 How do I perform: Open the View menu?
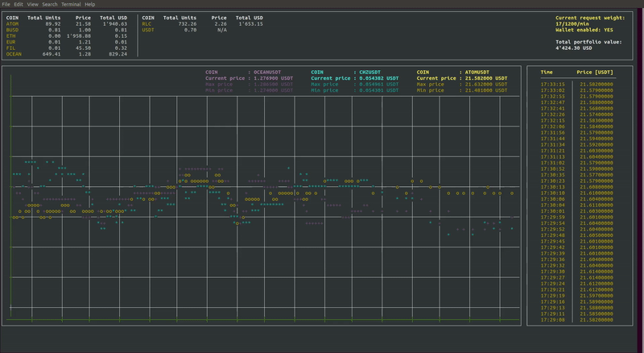32,4
